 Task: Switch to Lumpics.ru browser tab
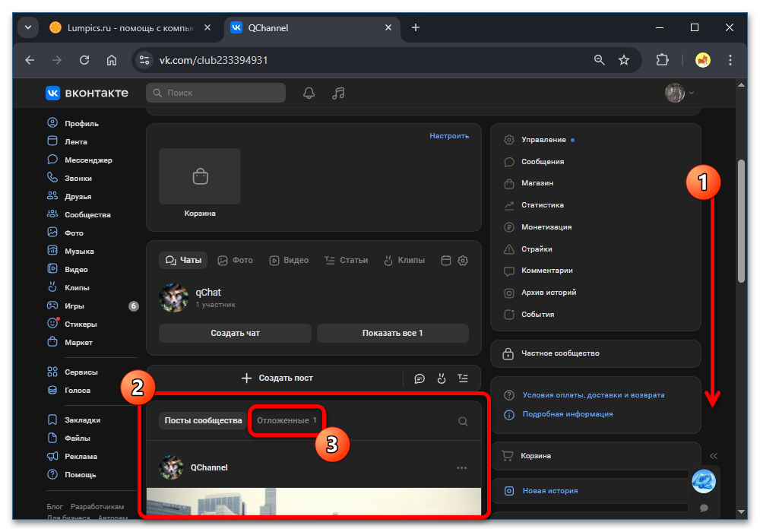tap(130, 27)
